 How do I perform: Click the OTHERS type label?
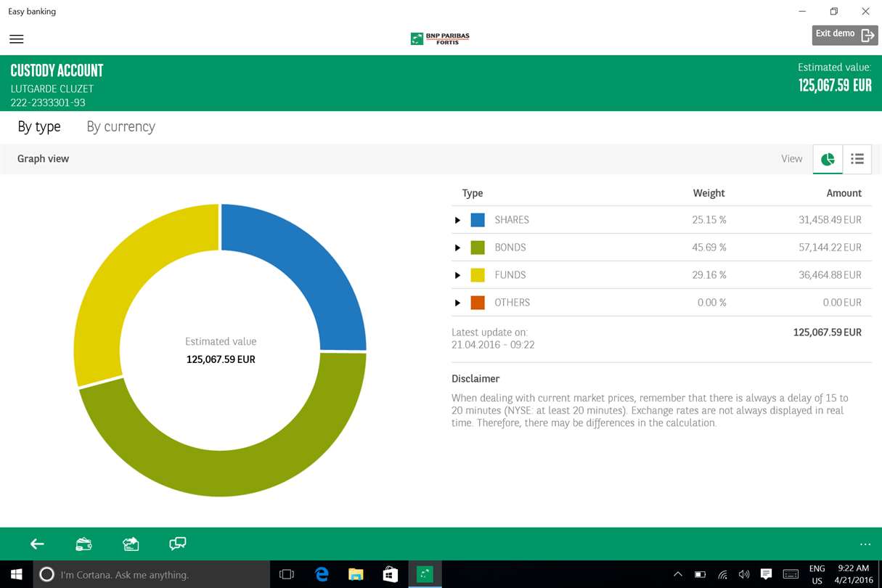tap(513, 303)
